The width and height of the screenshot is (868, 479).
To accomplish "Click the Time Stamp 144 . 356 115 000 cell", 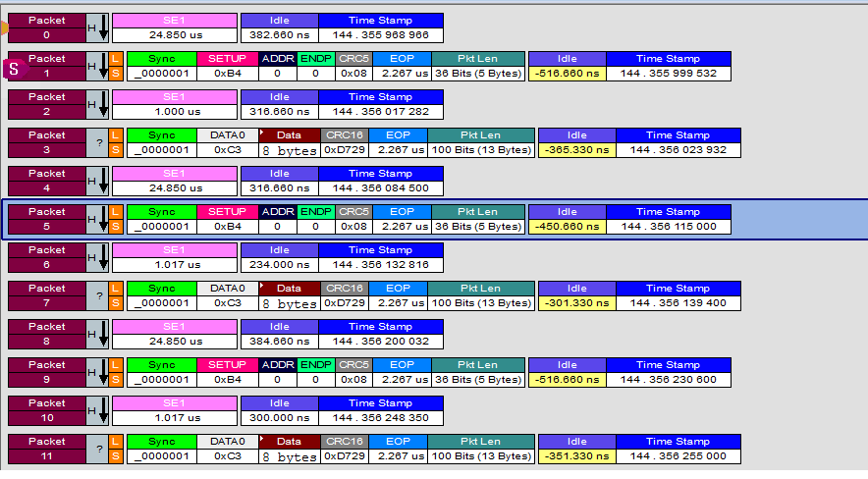I will click(669, 220).
